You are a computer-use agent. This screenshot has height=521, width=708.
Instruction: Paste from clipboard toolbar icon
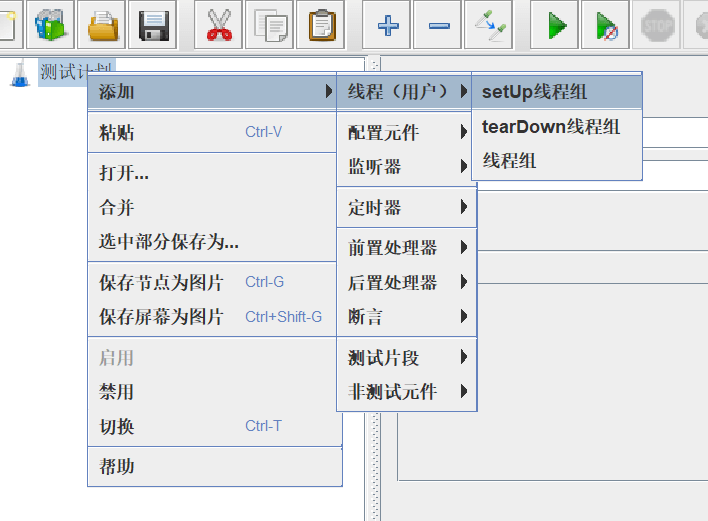point(320,25)
